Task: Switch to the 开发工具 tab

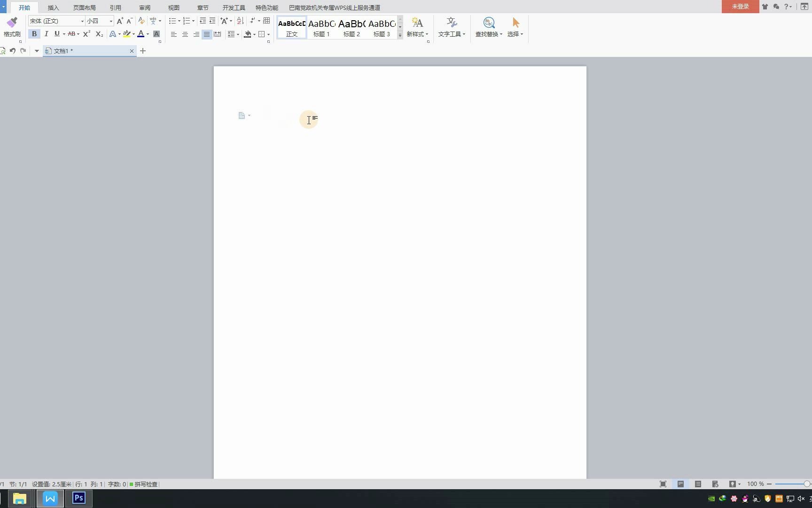Action: tap(234, 8)
